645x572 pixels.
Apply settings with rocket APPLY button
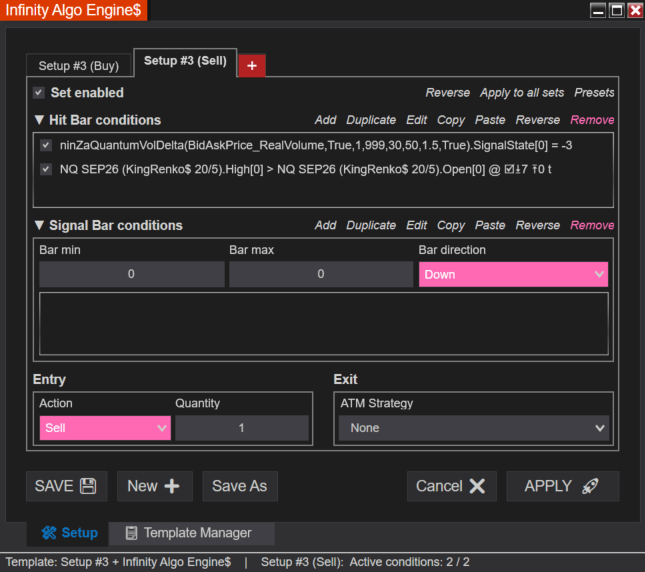click(x=562, y=486)
